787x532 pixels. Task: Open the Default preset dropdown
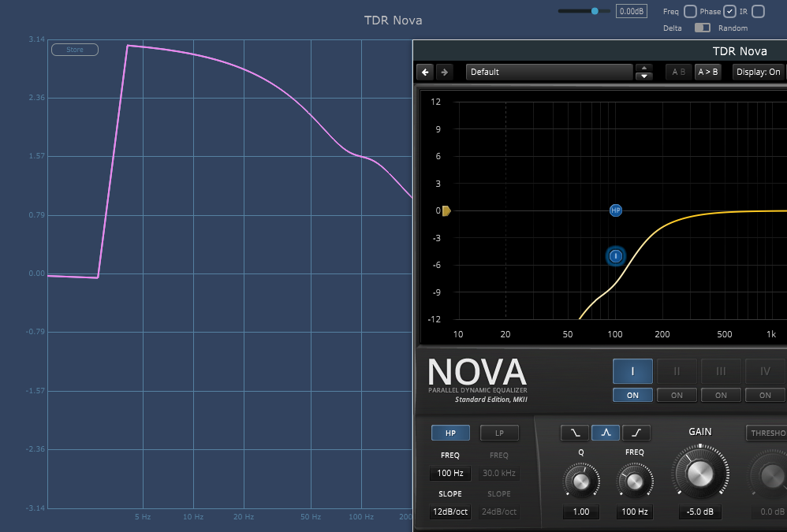coord(549,73)
